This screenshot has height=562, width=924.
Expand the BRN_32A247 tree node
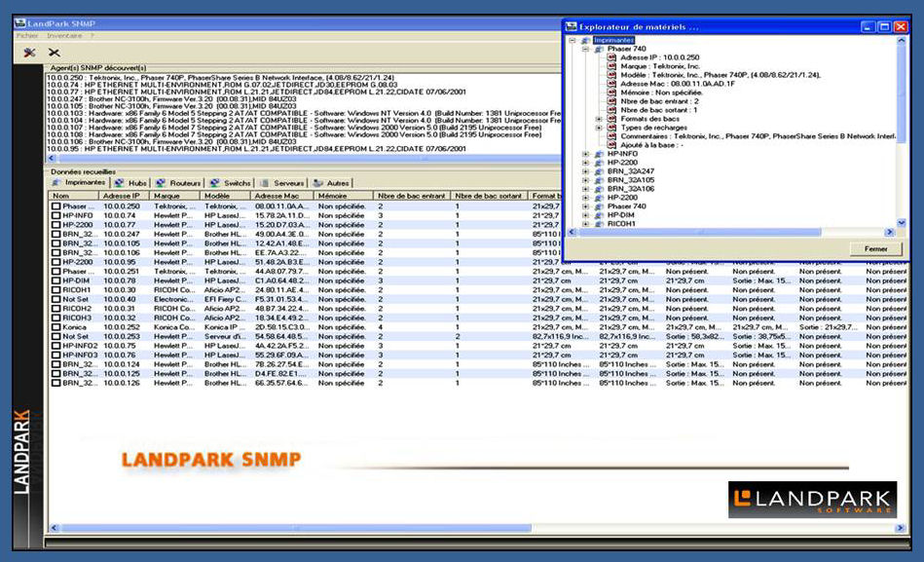[585, 171]
